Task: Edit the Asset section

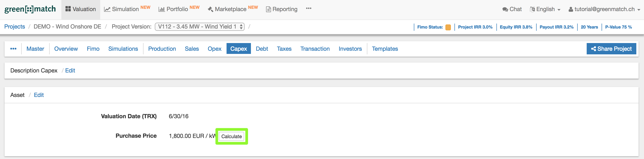Action: point(39,95)
